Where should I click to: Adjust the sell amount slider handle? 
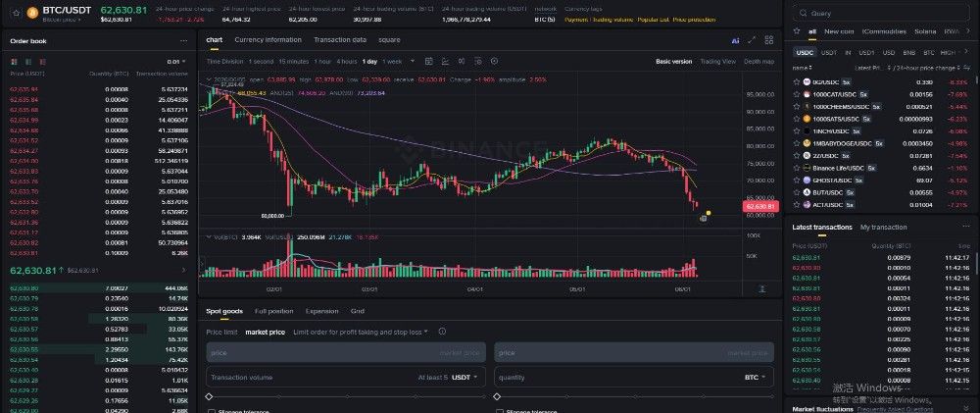click(x=497, y=396)
